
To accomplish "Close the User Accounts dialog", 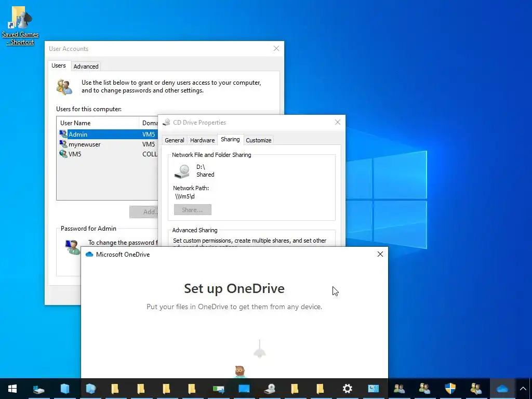I will (276, 48).
